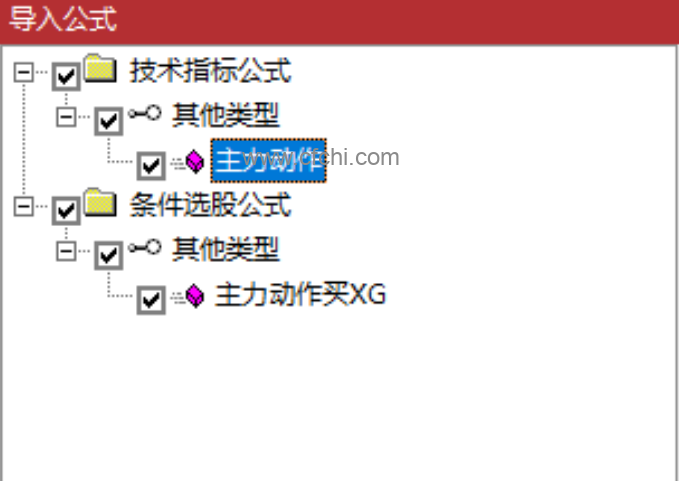
Task: Click the 其他类型 category icon within 条件选股公式
Action: click(x=145, y=248)
